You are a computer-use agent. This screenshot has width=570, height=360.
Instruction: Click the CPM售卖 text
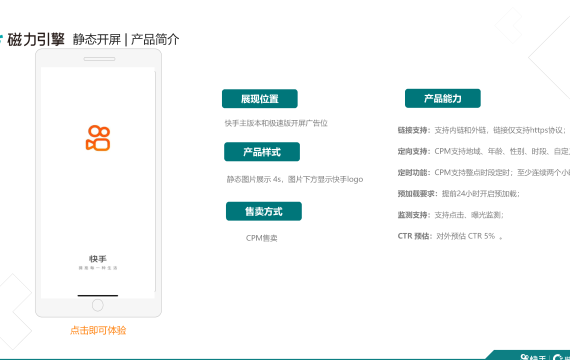pos(262,238)
